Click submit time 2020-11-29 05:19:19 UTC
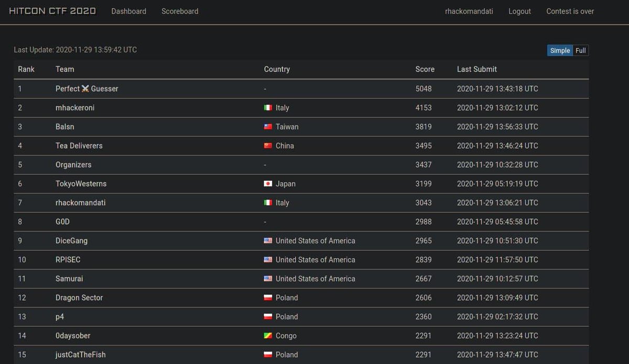 tap(497, 184)
